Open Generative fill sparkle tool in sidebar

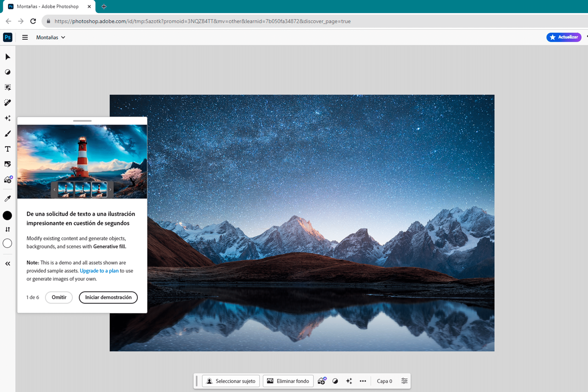click(8, 118)
